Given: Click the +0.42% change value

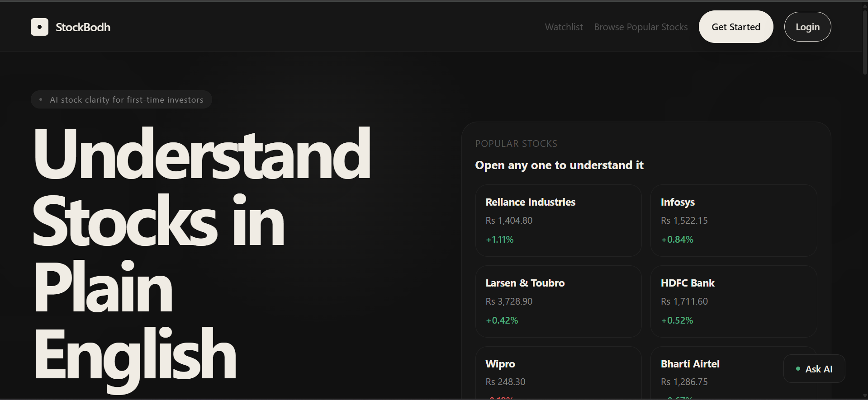Looking at the screenshot, I should click(502, 320).
